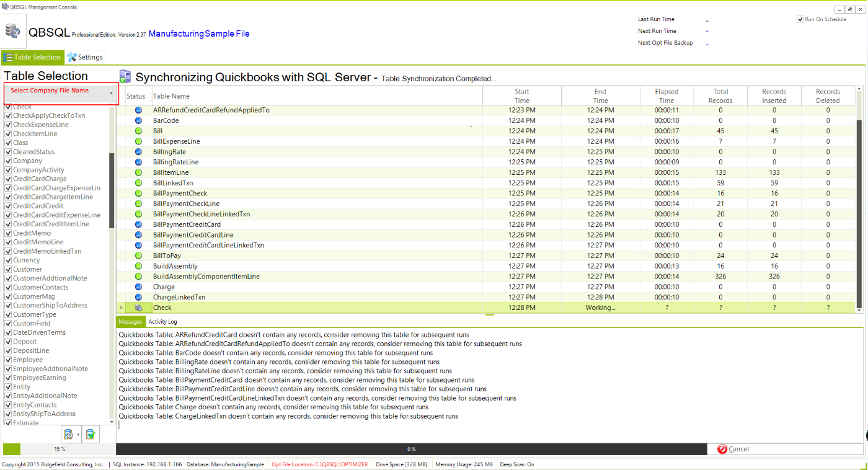
Task: Toggle the CreditCardCharge checkbox
Action: (x=8, y=179)
